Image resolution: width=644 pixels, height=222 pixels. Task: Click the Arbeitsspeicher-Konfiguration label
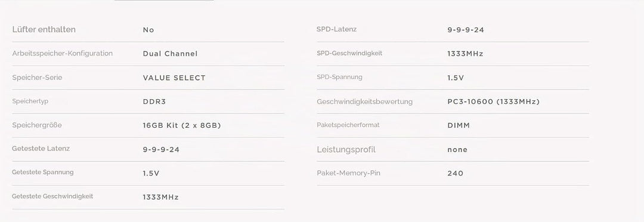(63, 54)
